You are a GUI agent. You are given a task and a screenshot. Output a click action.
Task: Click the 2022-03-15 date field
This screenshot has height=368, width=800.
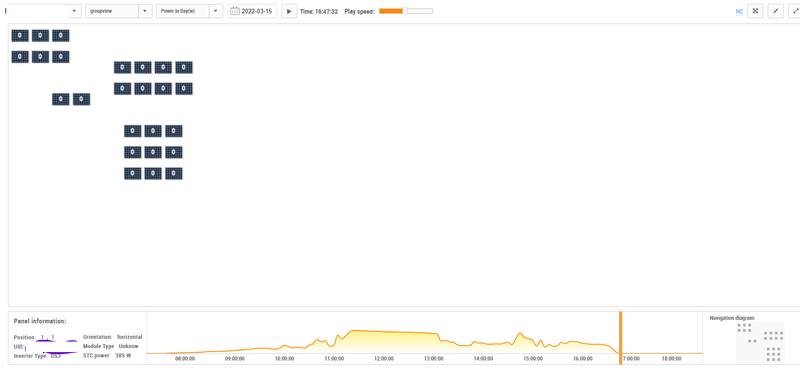pos(252,11)
